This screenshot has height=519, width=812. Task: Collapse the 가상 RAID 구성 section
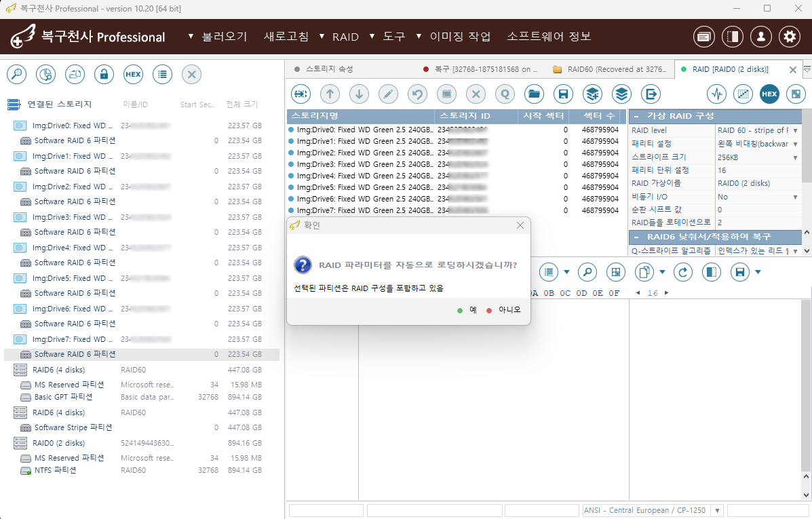(636, 116)
